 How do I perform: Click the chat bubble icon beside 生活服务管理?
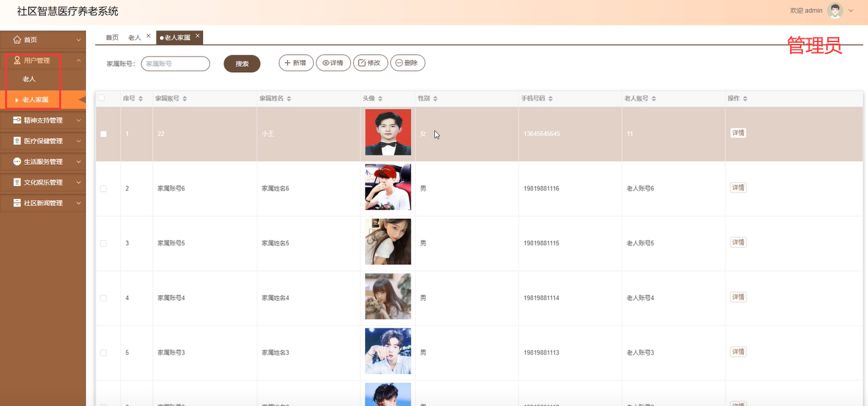[x=17, y=161]
